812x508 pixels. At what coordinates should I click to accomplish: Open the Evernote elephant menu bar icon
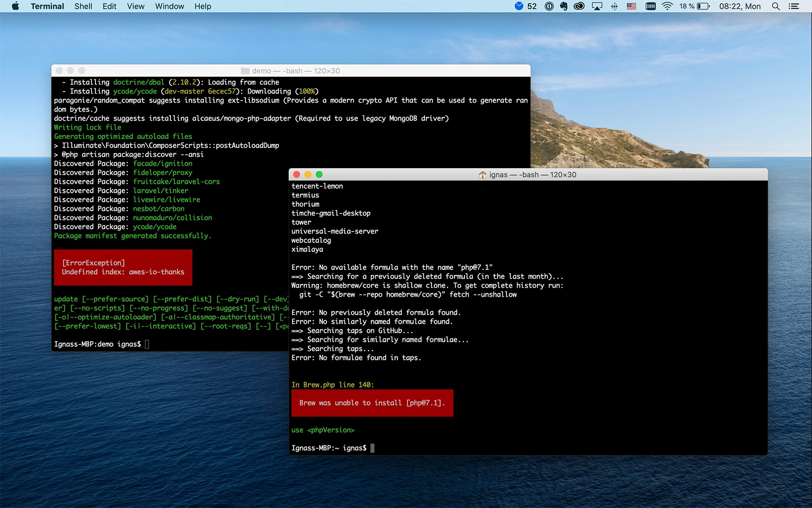pyautogui.click(x=564, y=6)
